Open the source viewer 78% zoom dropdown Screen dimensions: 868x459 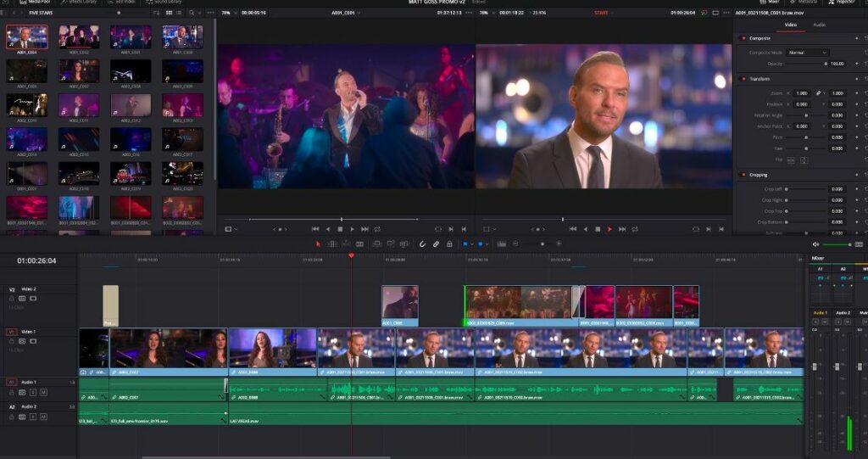tap(228, 13)
